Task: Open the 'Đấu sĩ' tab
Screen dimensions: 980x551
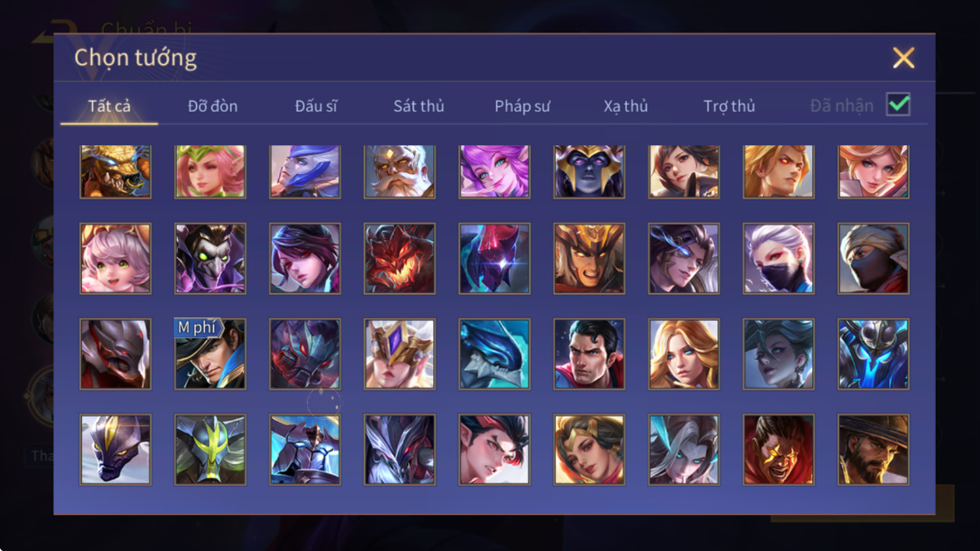Action: tap(316, 106)
